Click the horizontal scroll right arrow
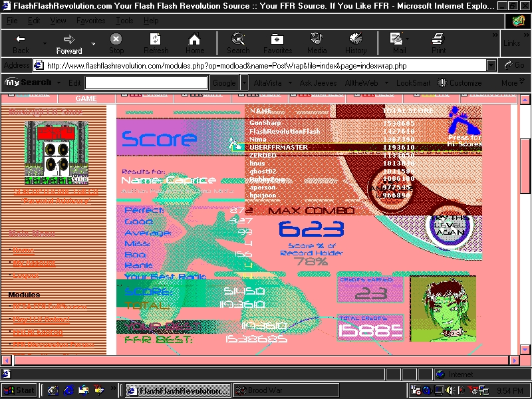 tap(514, 360)
